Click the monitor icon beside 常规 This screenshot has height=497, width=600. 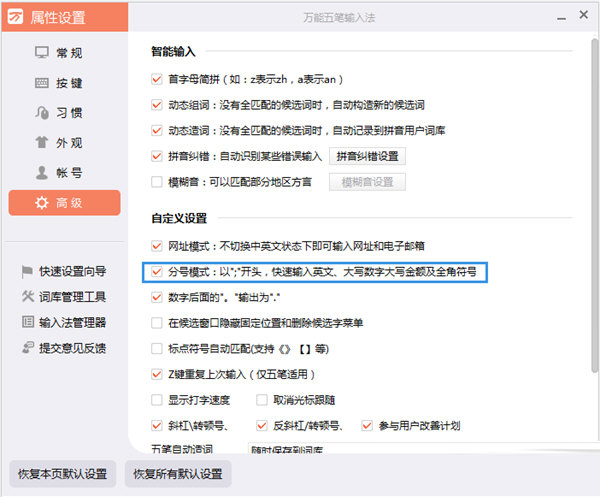42,52
